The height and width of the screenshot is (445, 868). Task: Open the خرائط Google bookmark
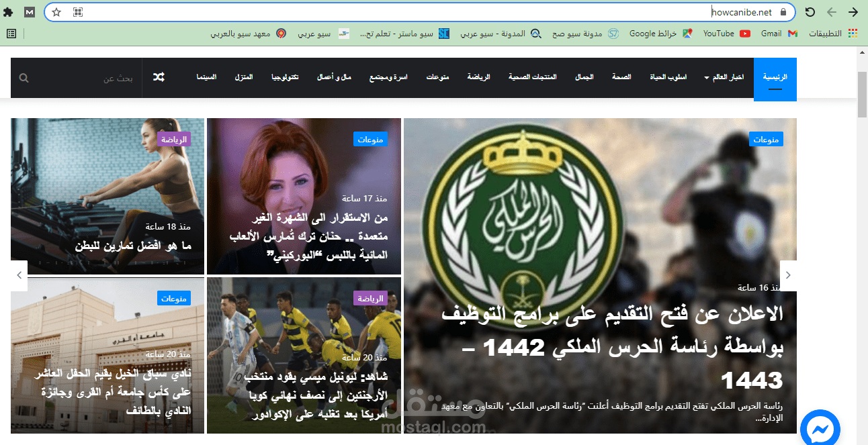661,33
